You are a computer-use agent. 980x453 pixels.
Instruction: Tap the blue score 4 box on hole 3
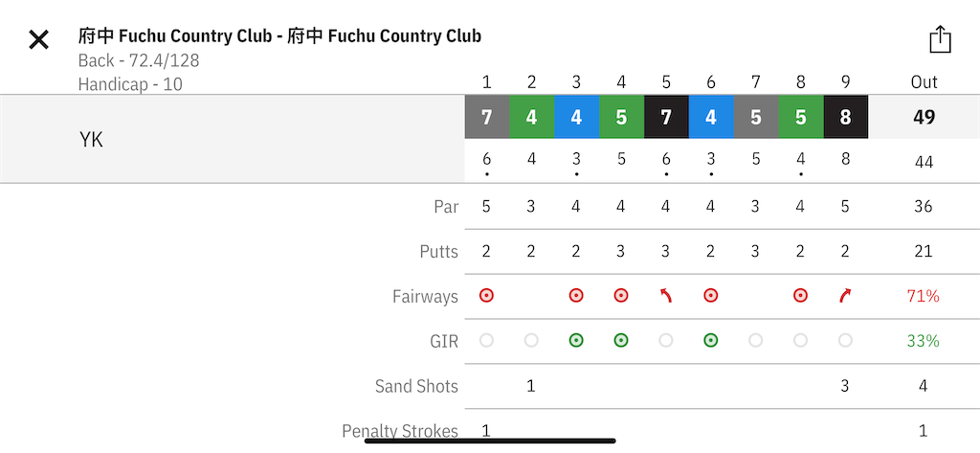pyautogui.click(x=576, y=117)
